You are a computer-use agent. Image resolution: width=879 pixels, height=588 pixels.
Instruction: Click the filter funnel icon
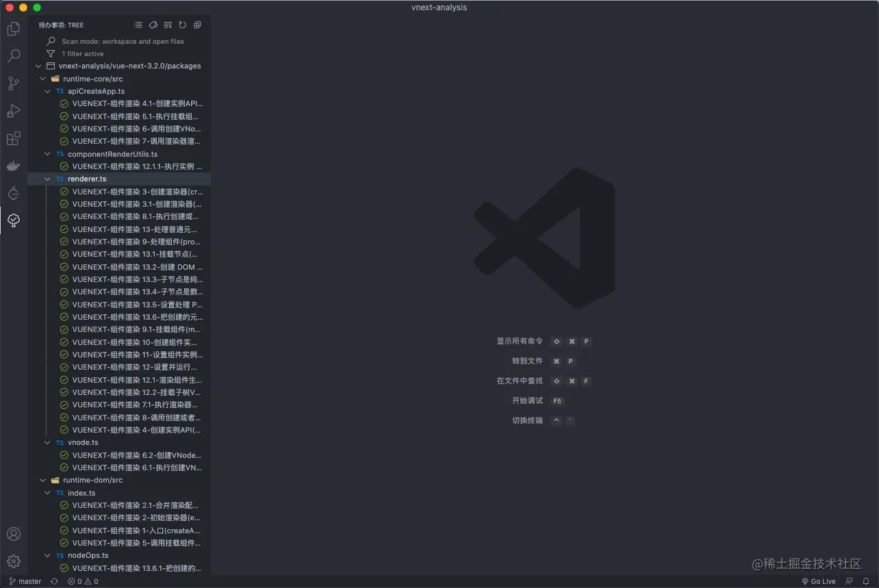click(x=51, y=53)
